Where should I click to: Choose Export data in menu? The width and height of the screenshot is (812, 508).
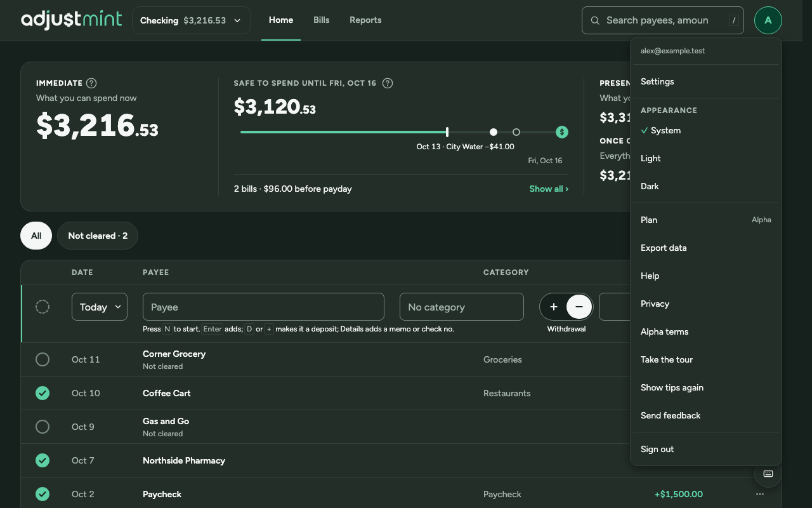coord(706,248)
